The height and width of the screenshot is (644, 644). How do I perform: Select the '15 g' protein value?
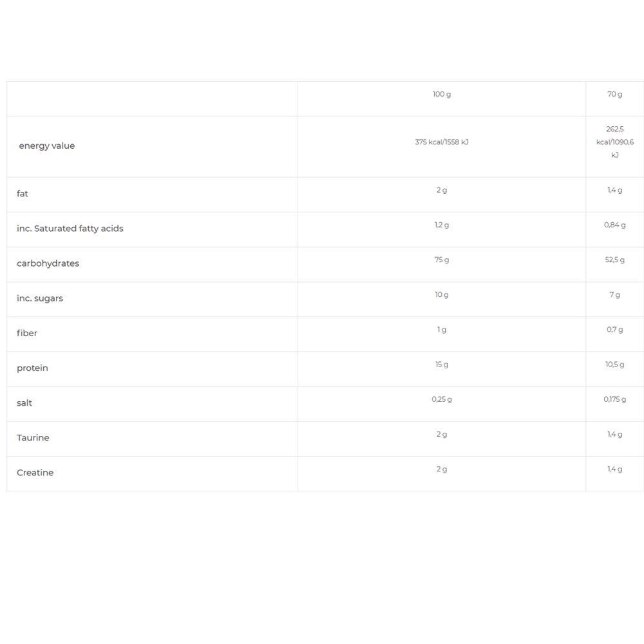pos(442,365)
